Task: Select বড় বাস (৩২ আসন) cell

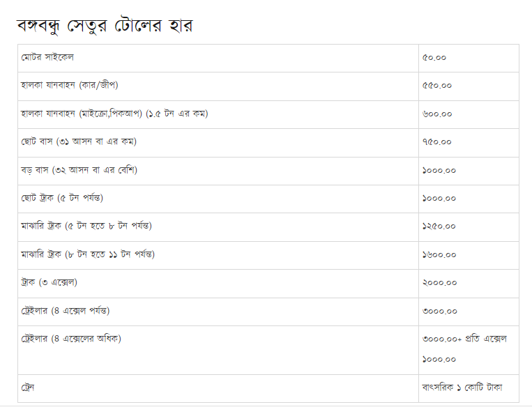Action: point(218,171)
